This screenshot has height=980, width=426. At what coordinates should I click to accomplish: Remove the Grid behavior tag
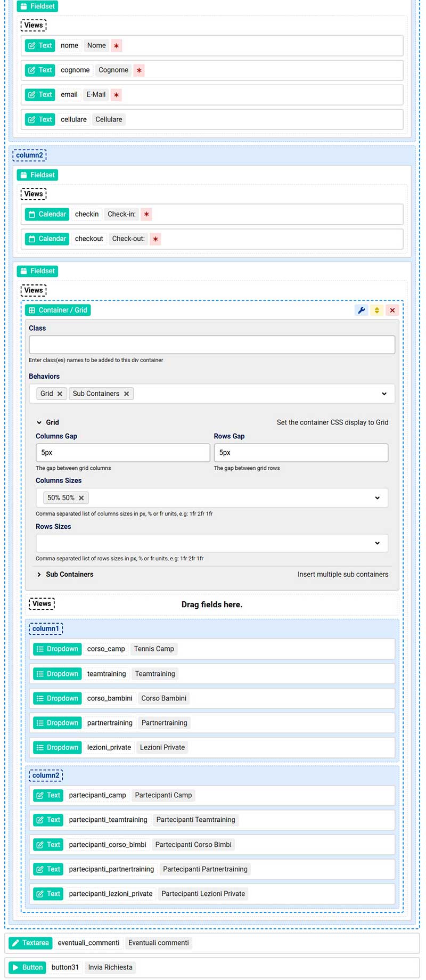(60, 394)
